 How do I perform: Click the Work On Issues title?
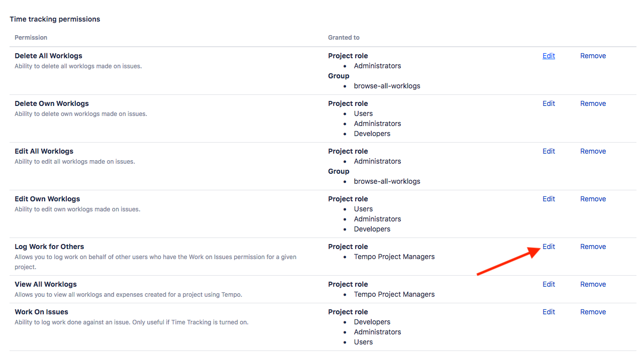tap(41, 312)
